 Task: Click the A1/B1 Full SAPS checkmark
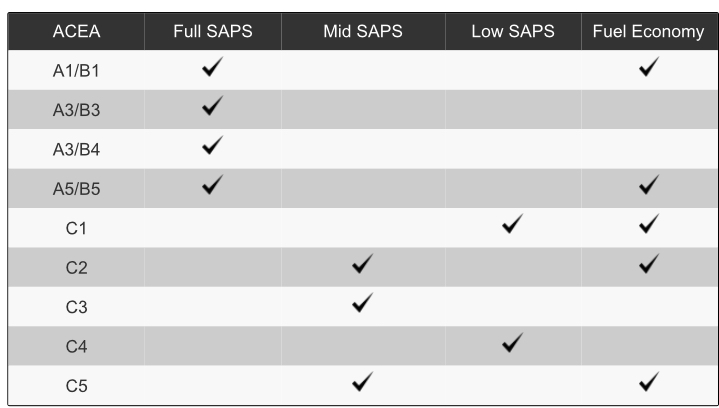coord(212,68)
